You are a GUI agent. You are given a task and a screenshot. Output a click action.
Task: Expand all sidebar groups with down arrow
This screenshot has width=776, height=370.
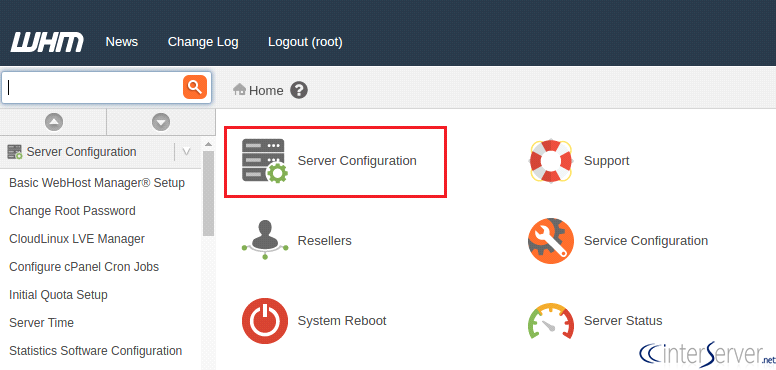161,122
